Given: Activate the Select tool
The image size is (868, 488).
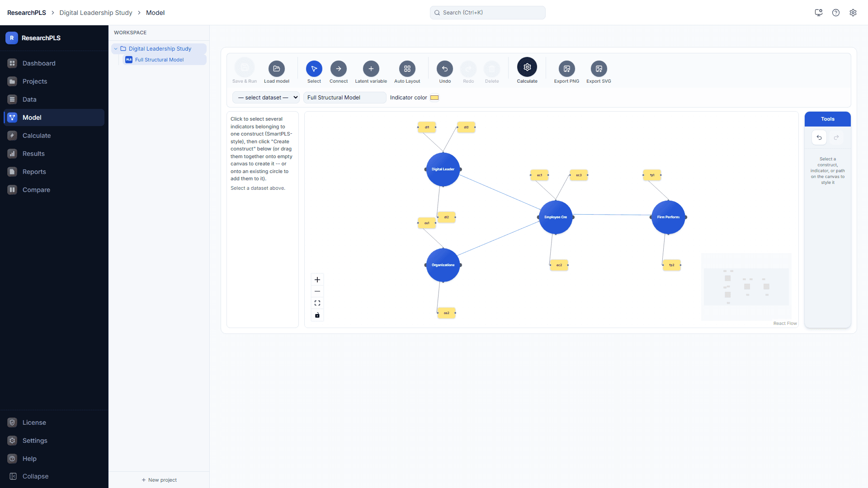Looking at the screenshot, I should coord(314,69).
